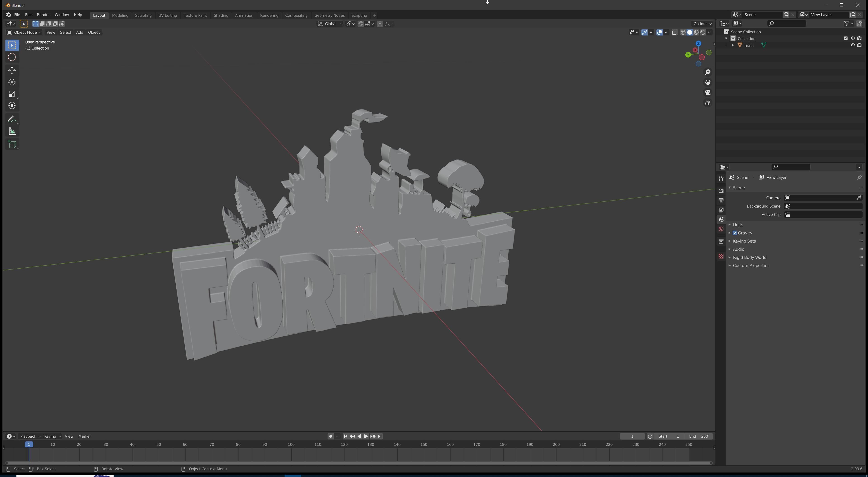Open the Scene properties tab
868x477 pixels.
721,220
